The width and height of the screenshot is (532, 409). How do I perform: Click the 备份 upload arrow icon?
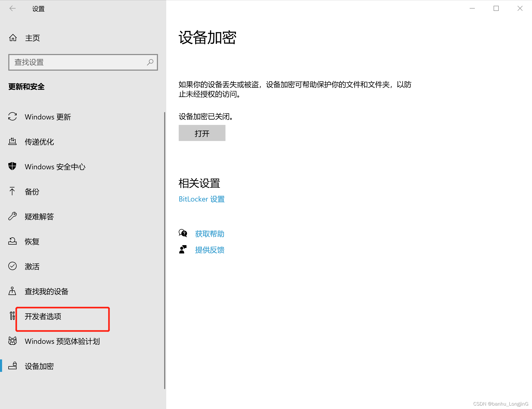[12, 191]
